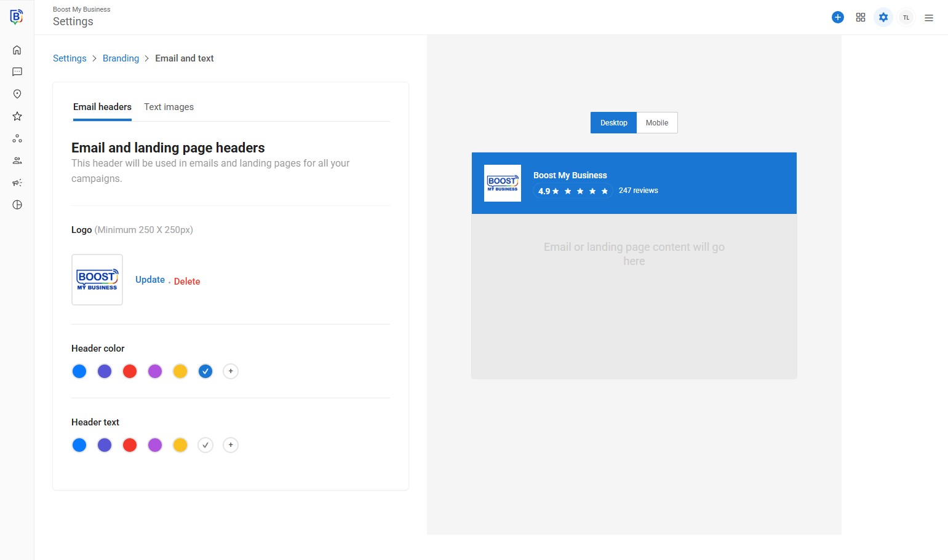This screenshot has height=560, width=948.
Task: Click the Boost logo thumbnail in Logo section
Action: point(97,280)
